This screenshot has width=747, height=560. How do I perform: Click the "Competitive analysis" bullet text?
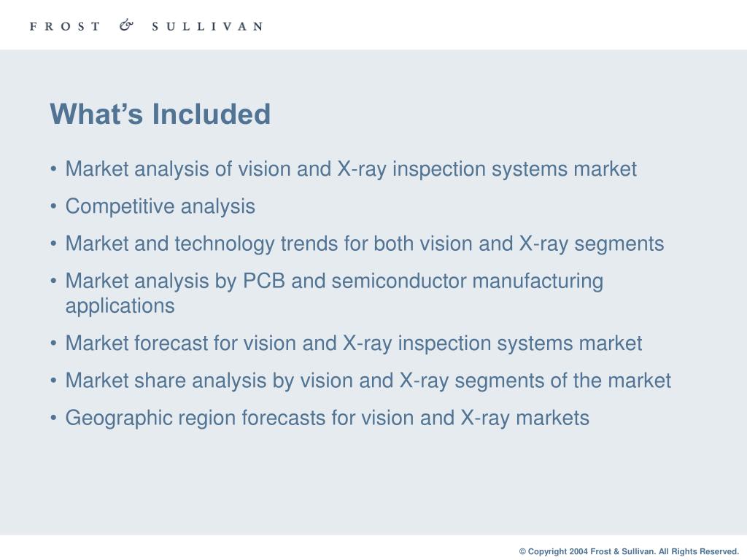tap(160, 206)
